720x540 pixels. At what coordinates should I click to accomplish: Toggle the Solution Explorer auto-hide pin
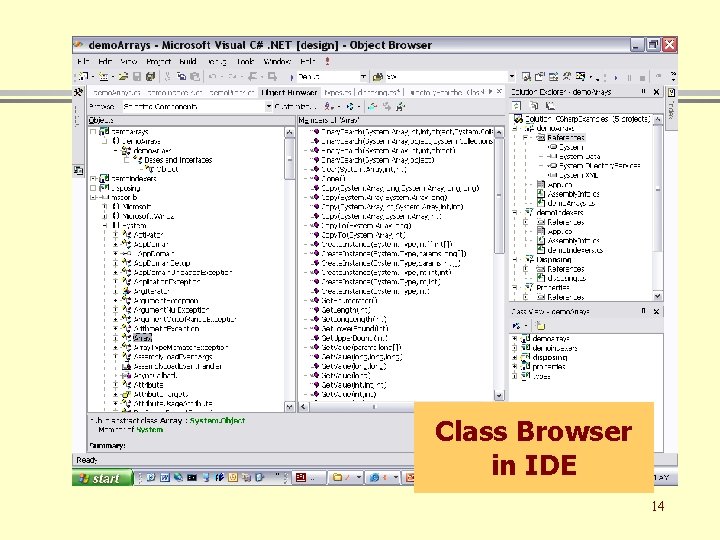pyautogui.click(x=643, y=92)
